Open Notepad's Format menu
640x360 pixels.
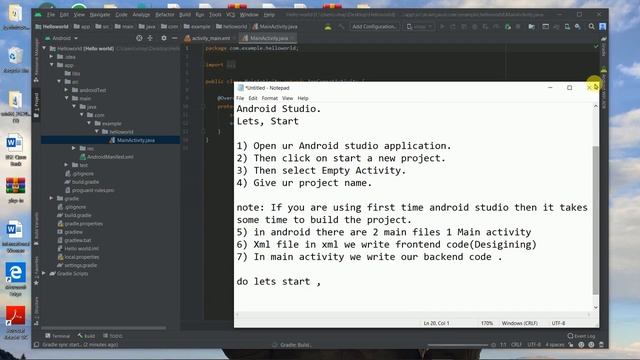tap(269, 98)
